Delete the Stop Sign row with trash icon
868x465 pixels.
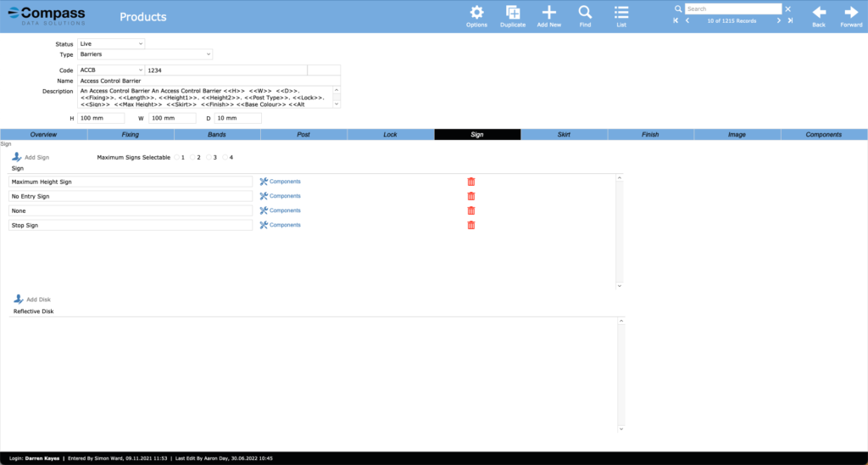[x=471, y=225]
